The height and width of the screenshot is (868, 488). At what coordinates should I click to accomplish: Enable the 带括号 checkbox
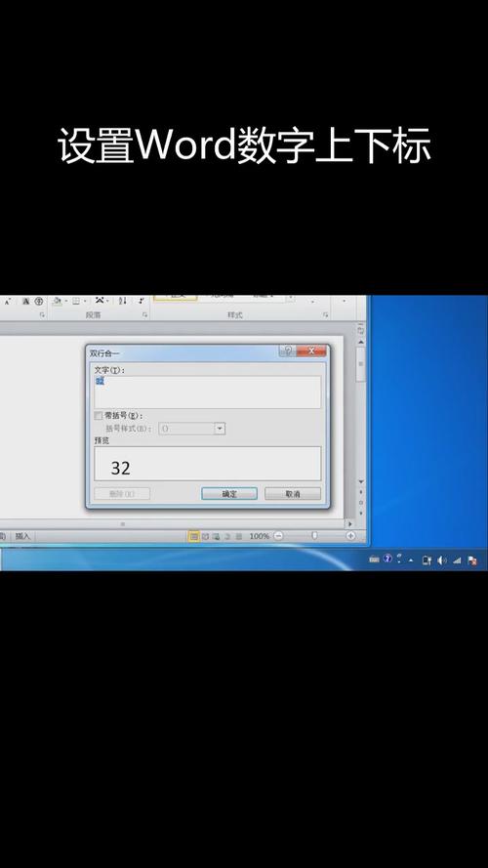pos(99,416)
